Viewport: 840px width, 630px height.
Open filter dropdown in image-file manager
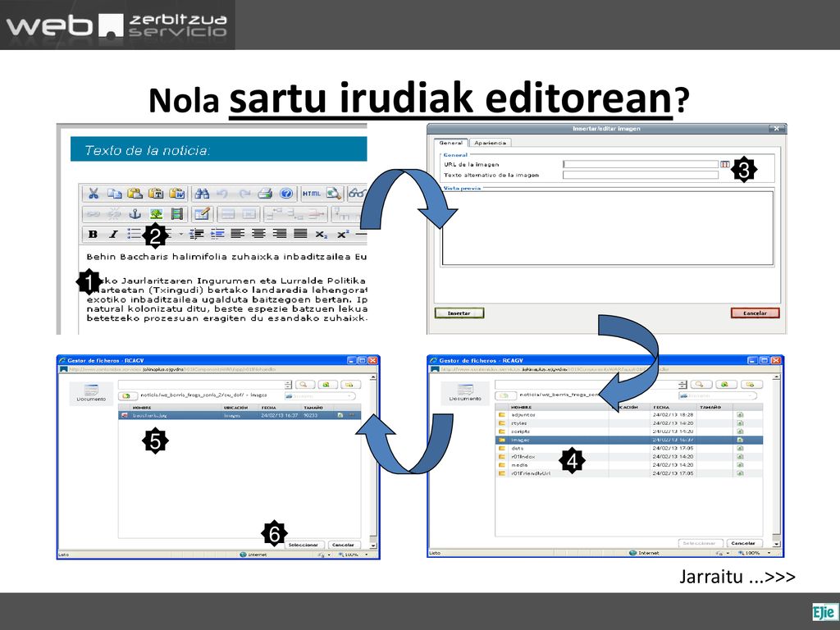pos(320,396)
